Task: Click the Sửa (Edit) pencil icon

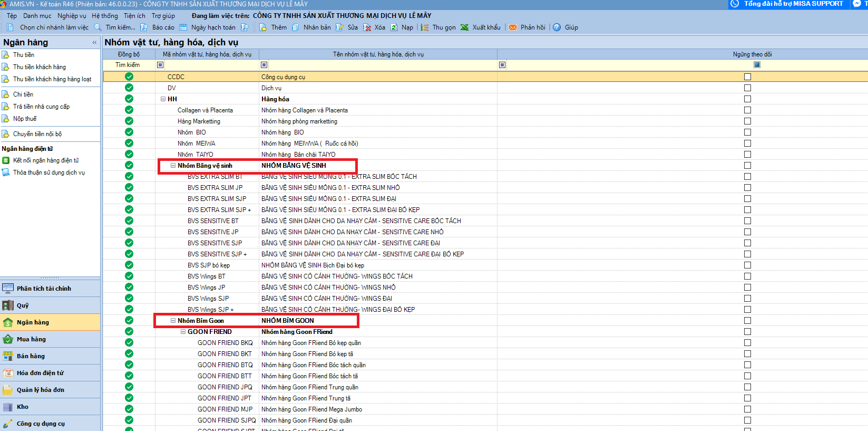Action: pos(340,27)
